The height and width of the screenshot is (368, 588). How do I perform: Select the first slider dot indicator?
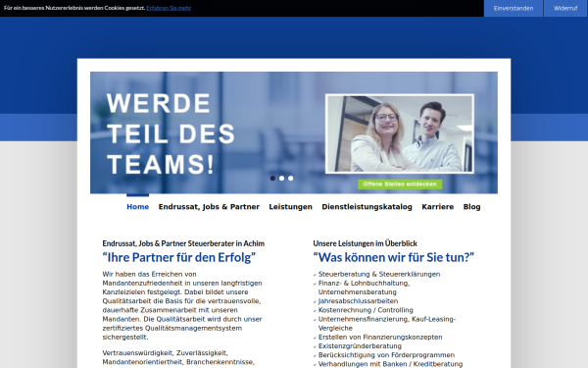(x=272, y=178)
